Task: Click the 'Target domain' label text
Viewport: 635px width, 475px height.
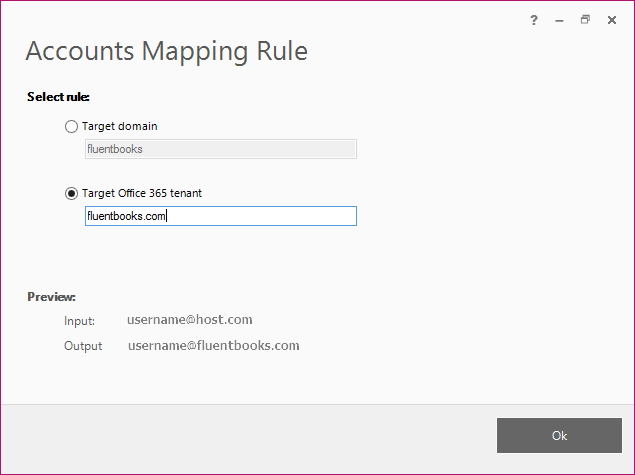Action: 119,126
